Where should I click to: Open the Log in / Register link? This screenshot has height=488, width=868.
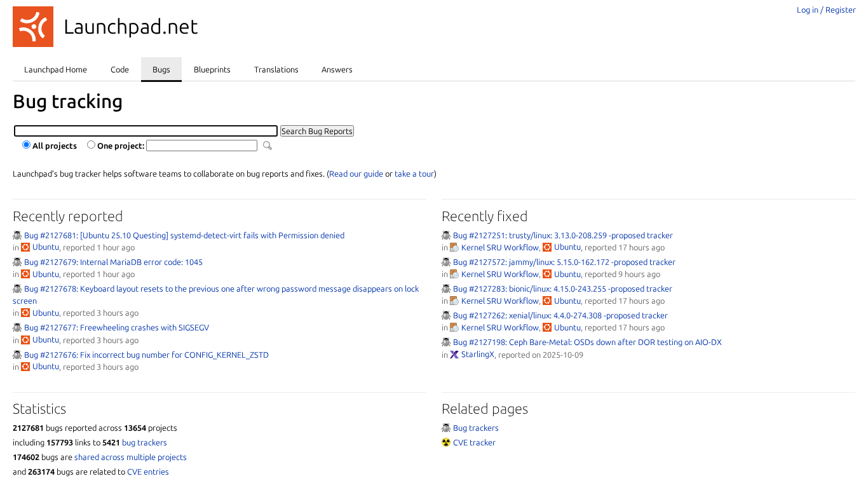click(826, 10)
